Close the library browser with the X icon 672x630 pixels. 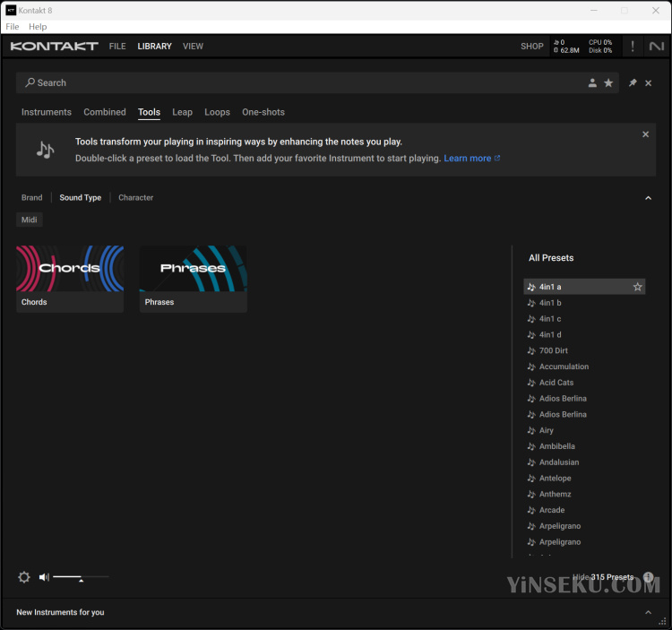(x=649, y=83)
